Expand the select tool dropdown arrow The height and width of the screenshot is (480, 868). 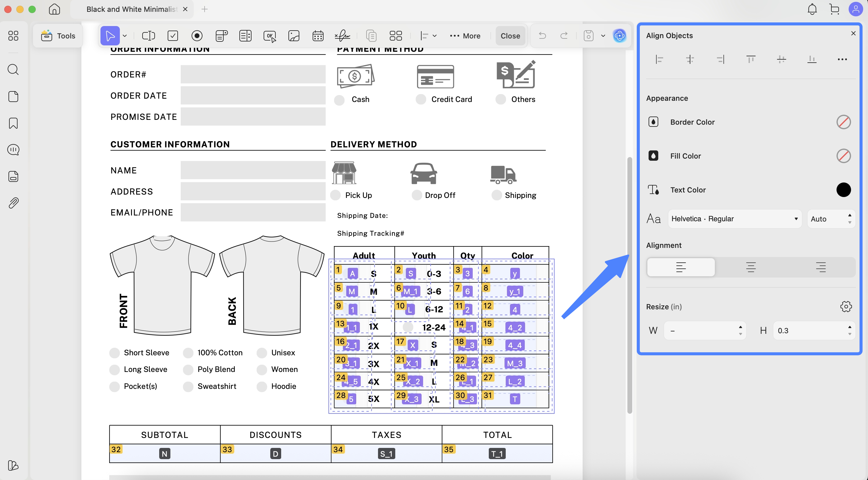pos(125,36)
